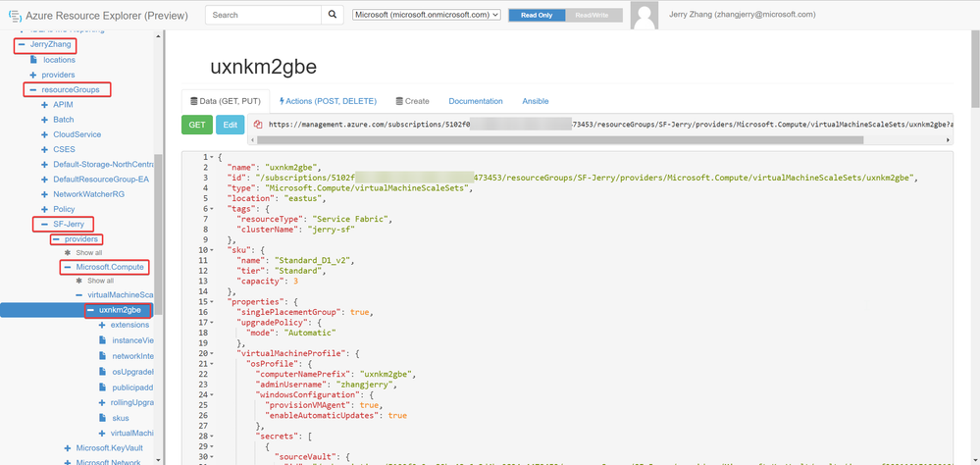The width and height of the screenshot is (980, 465).
Task: Collapse the Microsoft.Compute node
Action: [x=68, y=268]
